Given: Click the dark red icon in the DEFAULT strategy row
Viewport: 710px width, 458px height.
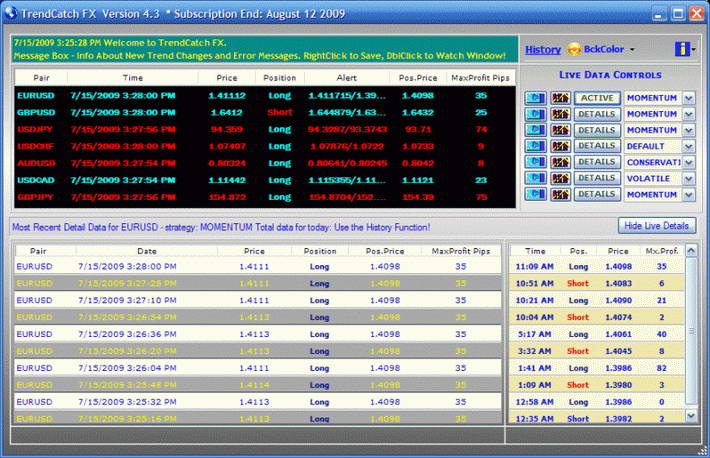Looking at the screenshot, I should (x=560, y=146).
